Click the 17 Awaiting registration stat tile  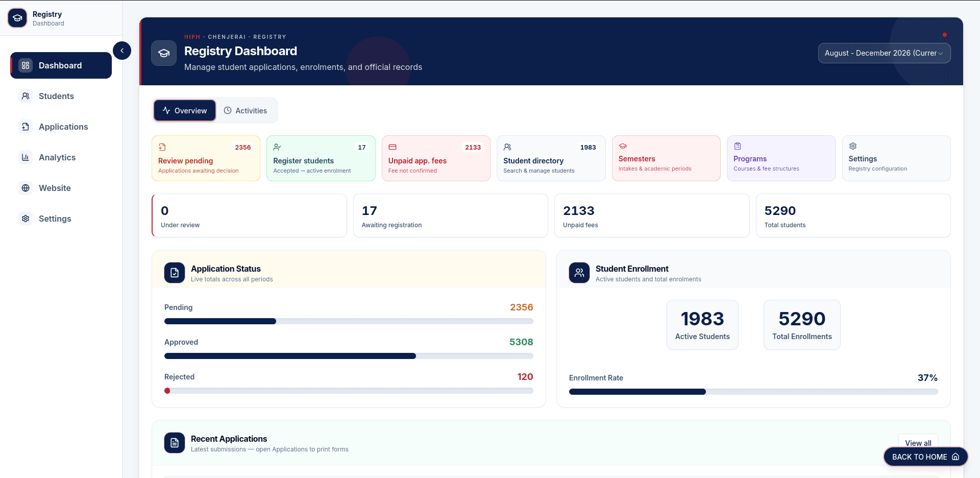click(451, 216)
